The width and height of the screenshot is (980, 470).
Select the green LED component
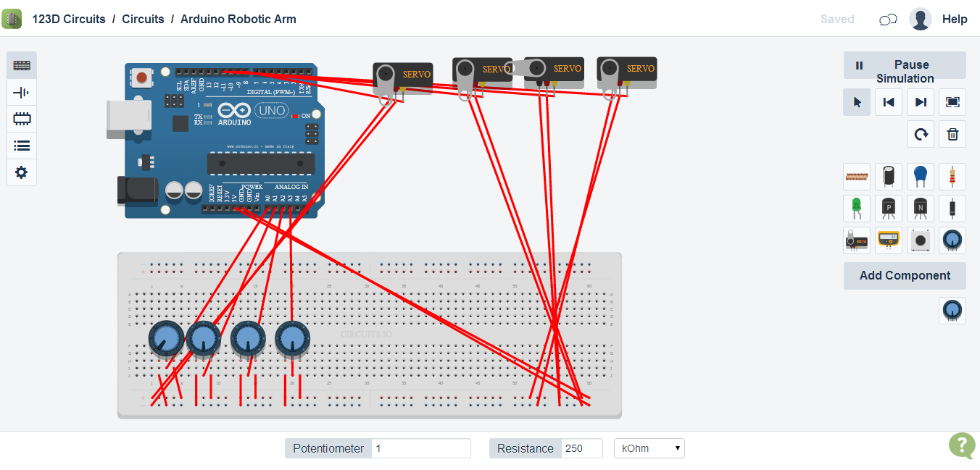pyautogui.click(x=857, y=208)
